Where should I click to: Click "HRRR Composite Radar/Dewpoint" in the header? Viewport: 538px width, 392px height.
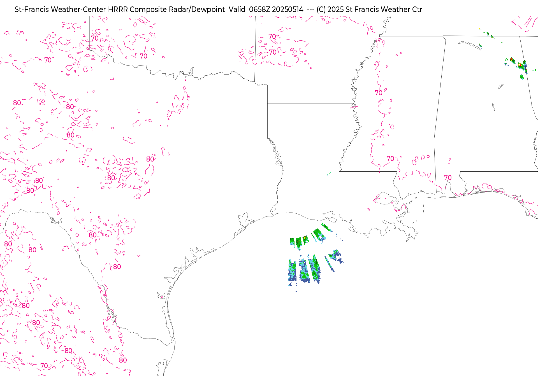(x=166, y=10)
